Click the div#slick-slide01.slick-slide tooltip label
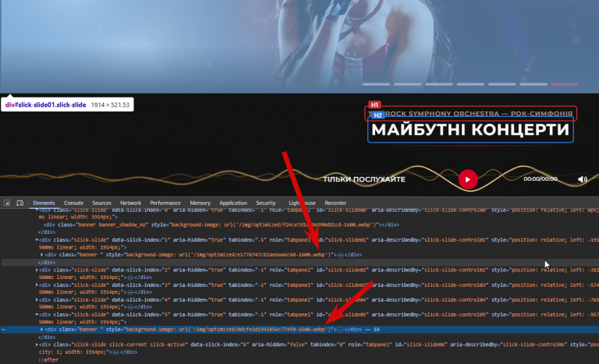Image resolution: width=599 pixels, height=364 pixels. (45, 104)
